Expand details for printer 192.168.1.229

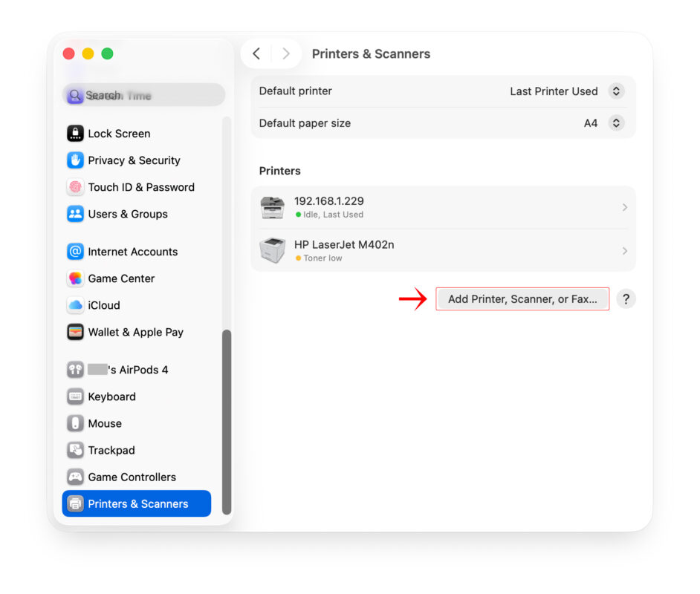point(624,207)
